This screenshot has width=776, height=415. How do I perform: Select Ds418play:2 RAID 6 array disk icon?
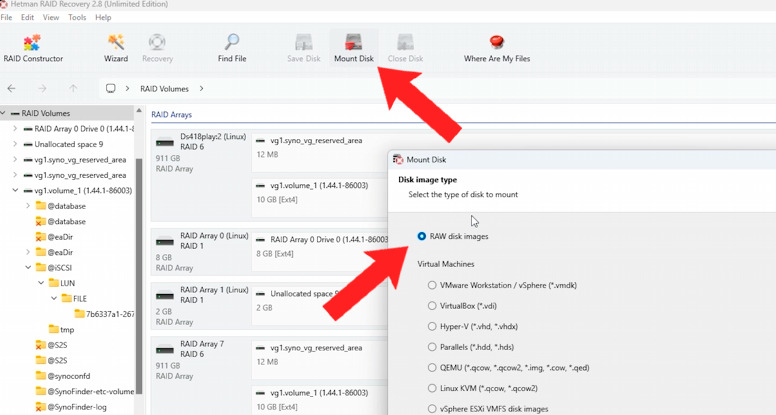point(165,143)
